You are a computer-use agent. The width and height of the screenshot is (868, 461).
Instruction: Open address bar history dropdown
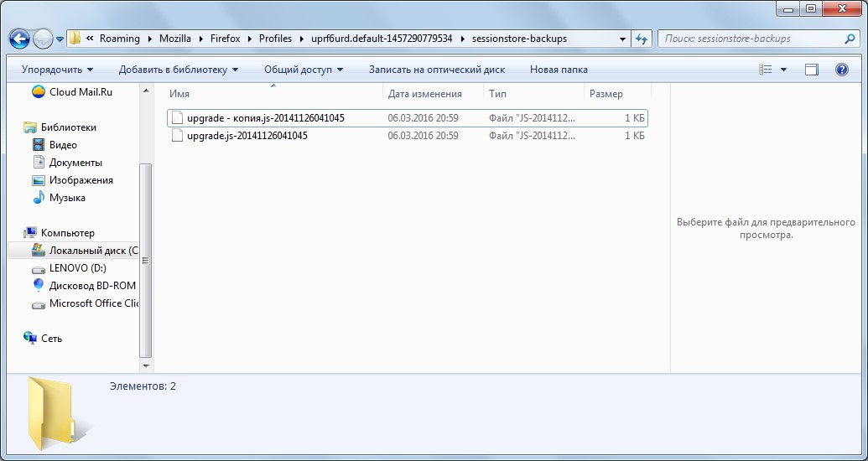(x=623, y=39)
